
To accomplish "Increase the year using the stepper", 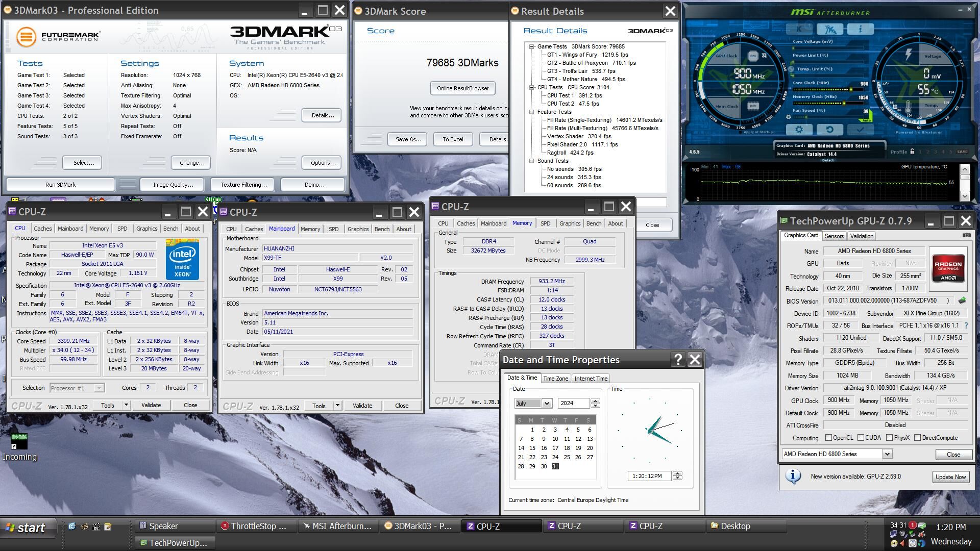I will click(595, 401).
